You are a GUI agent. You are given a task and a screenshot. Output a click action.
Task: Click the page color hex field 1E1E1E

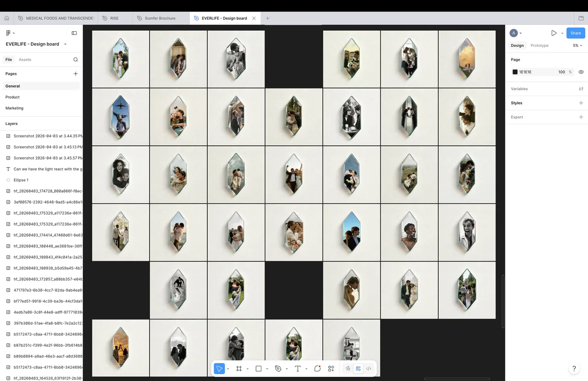coord(526,72)
